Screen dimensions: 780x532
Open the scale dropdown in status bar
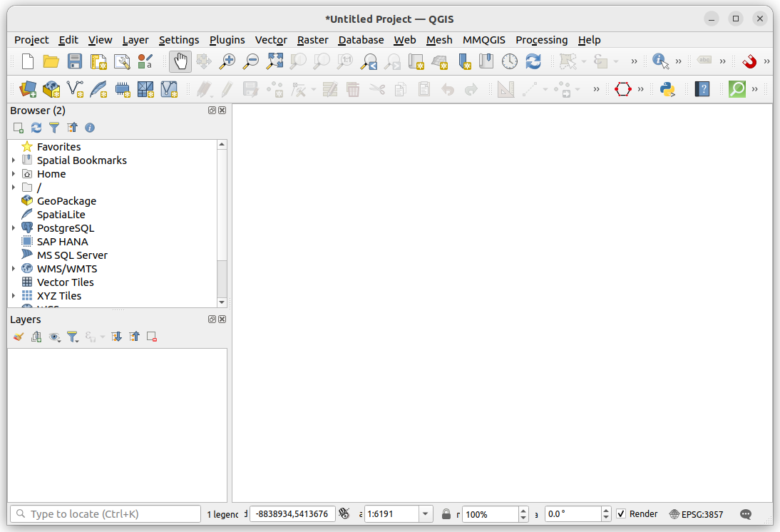pyautogui.click(x=425, y=513)
